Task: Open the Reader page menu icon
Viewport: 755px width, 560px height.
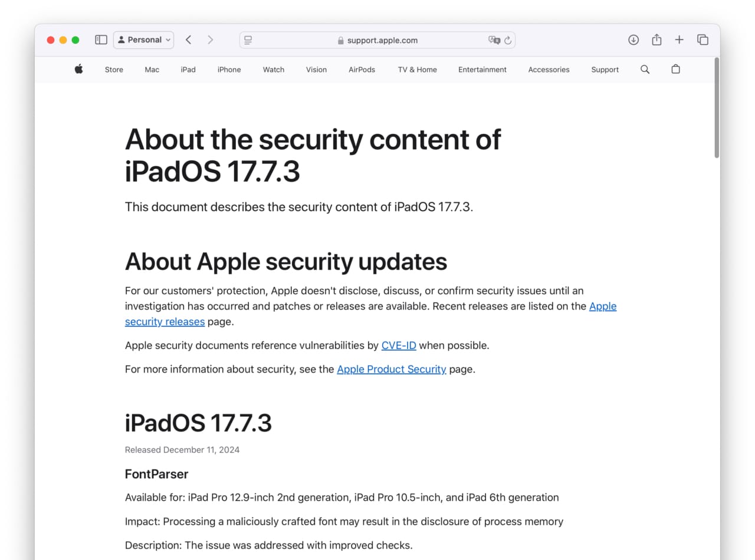Action: tap(248, 40)
